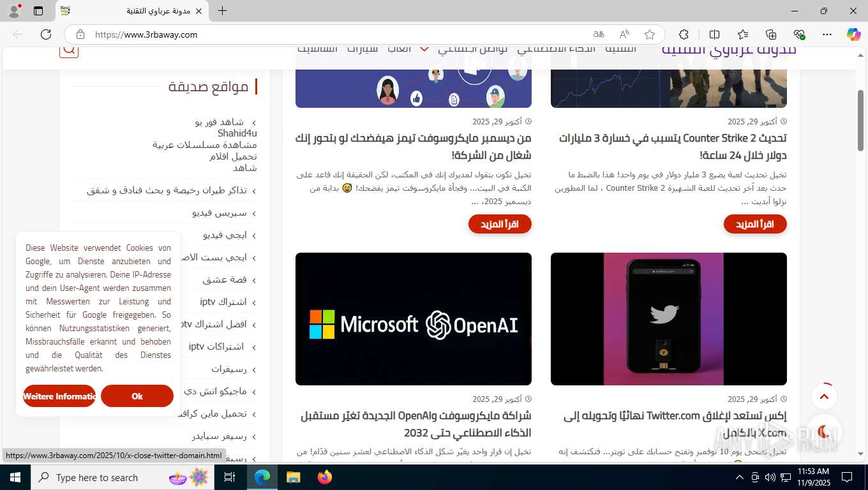Open the volume tray icon
The image size is (868, 490).
[x=770, y=477]
